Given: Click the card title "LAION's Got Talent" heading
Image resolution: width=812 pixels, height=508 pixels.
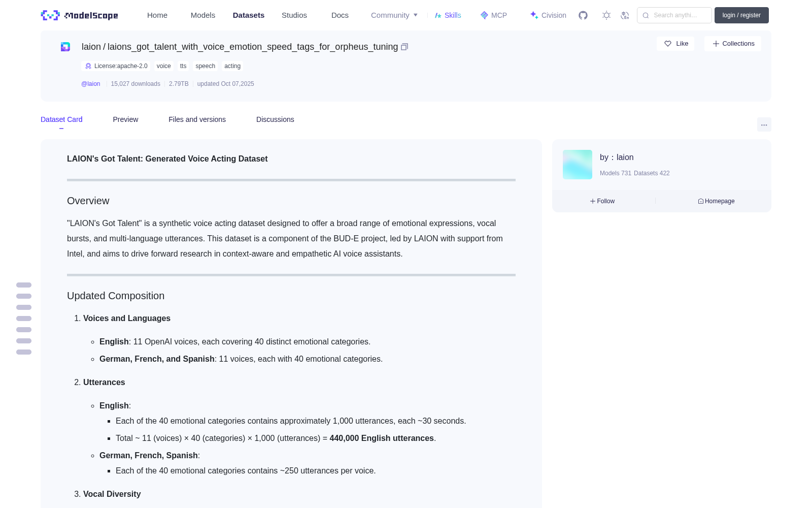Looking at the screenshot, I should [167, 159].
